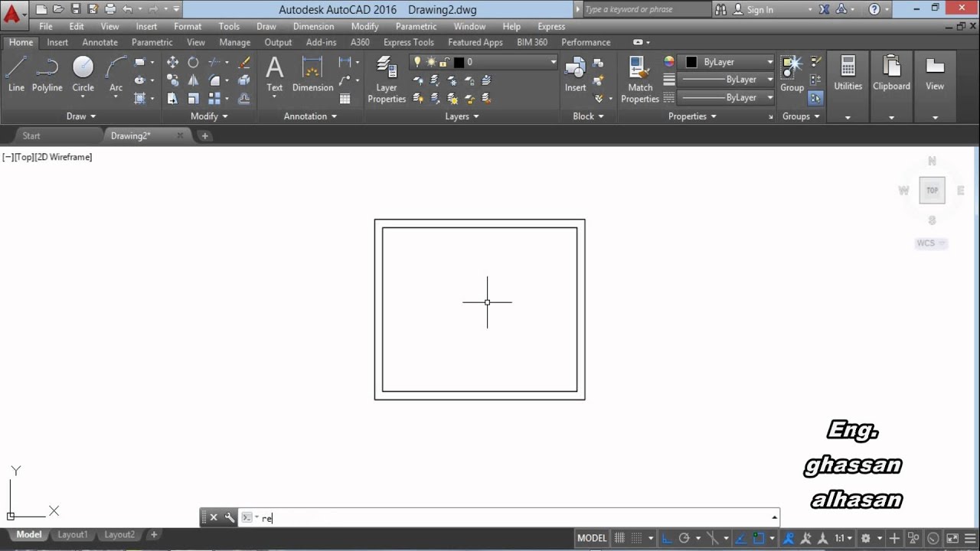Expand the Draw panel

tap(81, 116)
